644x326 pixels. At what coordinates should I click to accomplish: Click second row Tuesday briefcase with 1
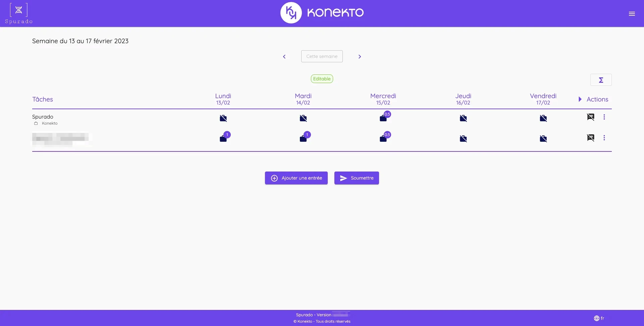[303, 138]
